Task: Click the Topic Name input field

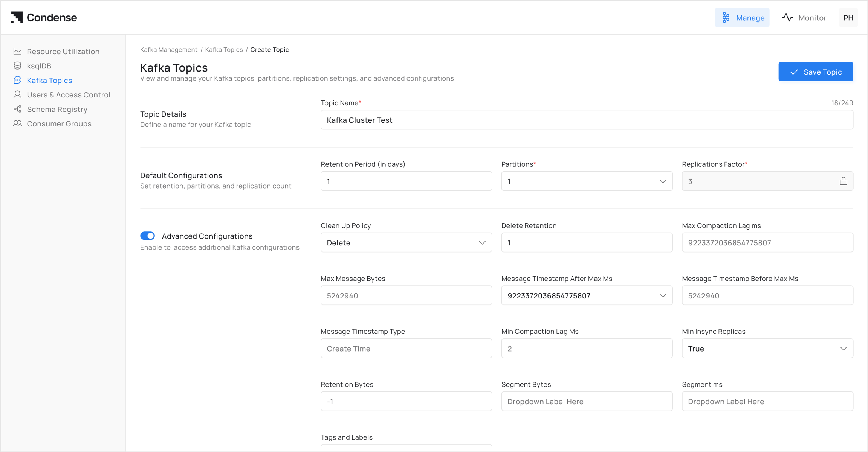Action: [587, 120]
